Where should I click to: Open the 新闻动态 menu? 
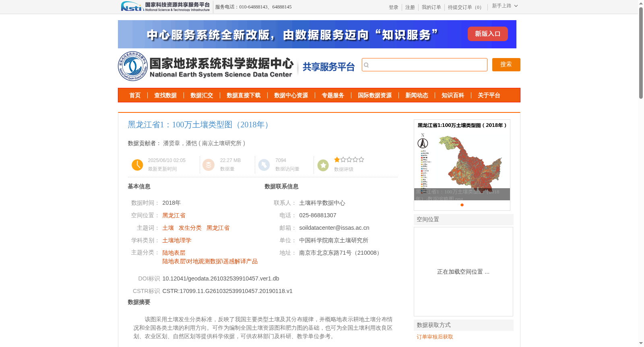coord(417,96)
